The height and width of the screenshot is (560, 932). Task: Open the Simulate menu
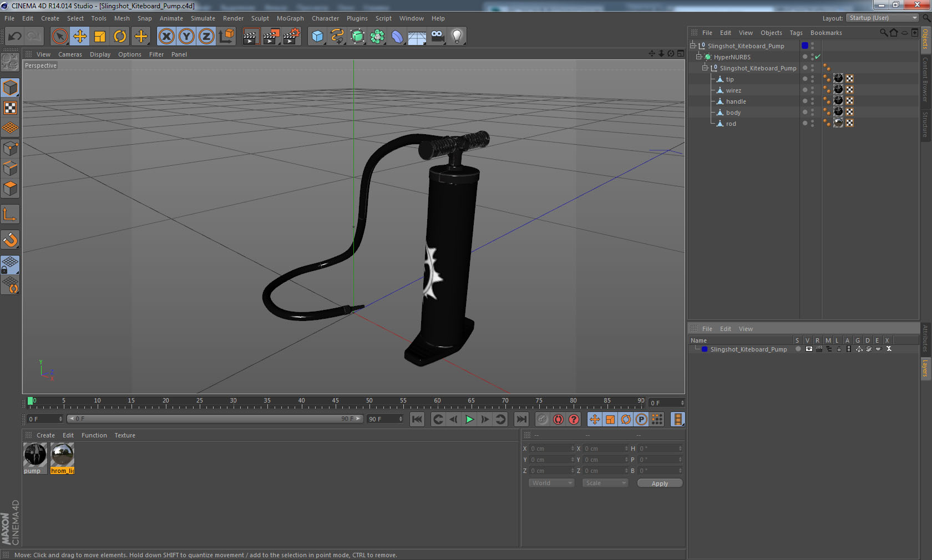pos(202,18)
